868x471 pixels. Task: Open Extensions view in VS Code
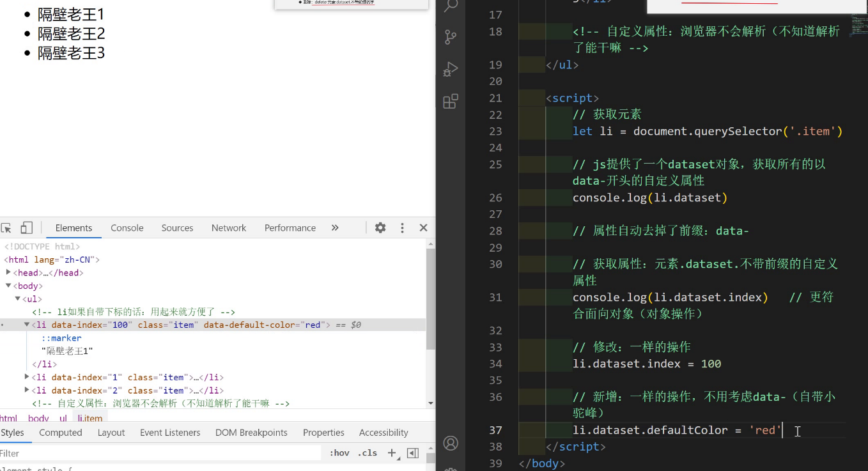451,101
